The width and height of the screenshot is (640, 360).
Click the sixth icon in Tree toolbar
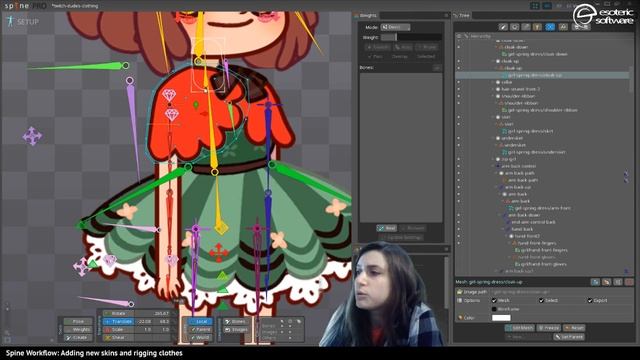[x=563, y=27]
